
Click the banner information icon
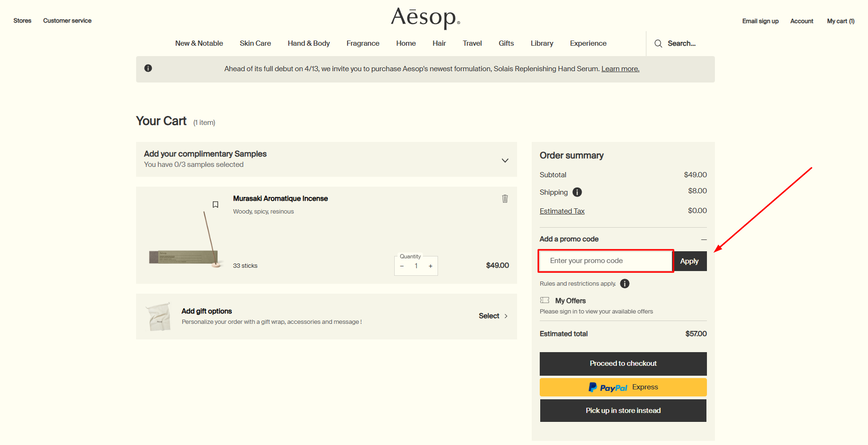(x=148, y=68)
